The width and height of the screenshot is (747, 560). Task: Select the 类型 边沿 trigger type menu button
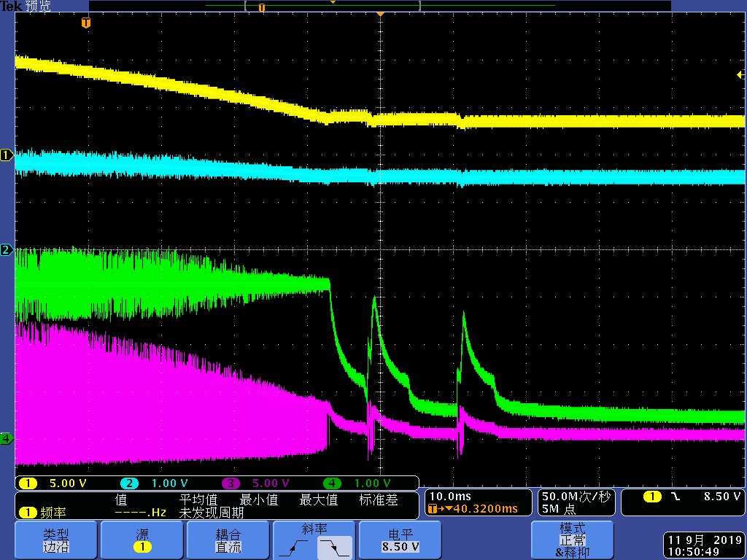coord(55,540)
